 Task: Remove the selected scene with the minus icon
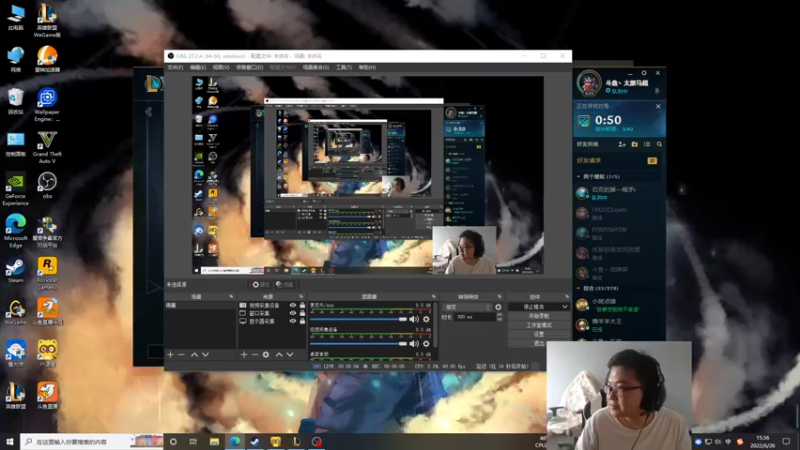point(181,355)
